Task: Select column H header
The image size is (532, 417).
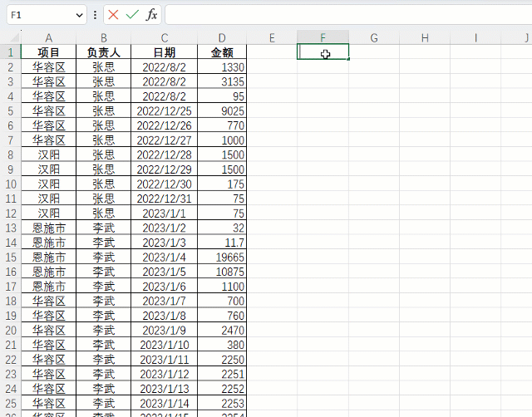Action: point(425,38)
